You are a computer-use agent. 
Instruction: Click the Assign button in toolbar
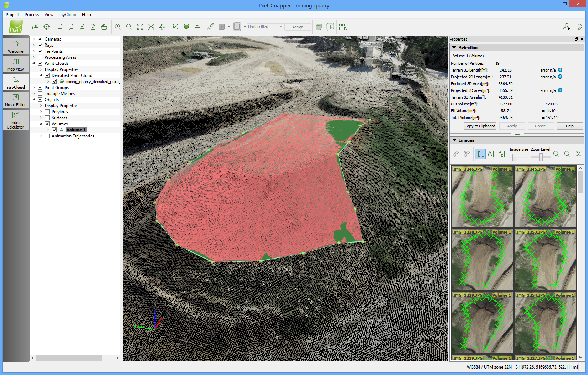pyautogui.click(x=298, y=27)
